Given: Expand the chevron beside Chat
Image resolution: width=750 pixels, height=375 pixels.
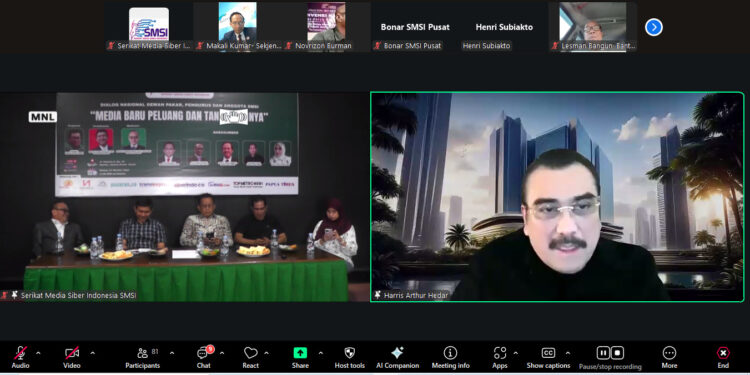Looking at the screenshot, I should pos(222,353).
